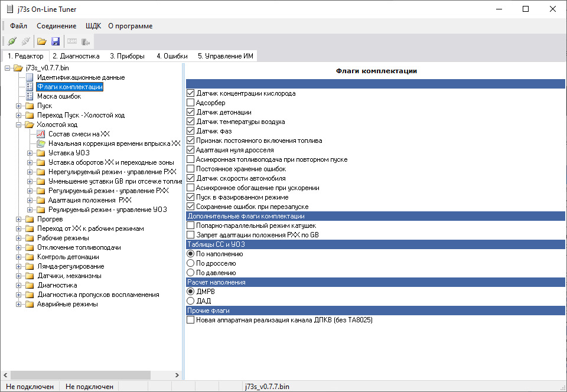Viewport: 567px width, 392px height.
Task: Collapse the Холостой ход folder
Action: coord(19,125)
